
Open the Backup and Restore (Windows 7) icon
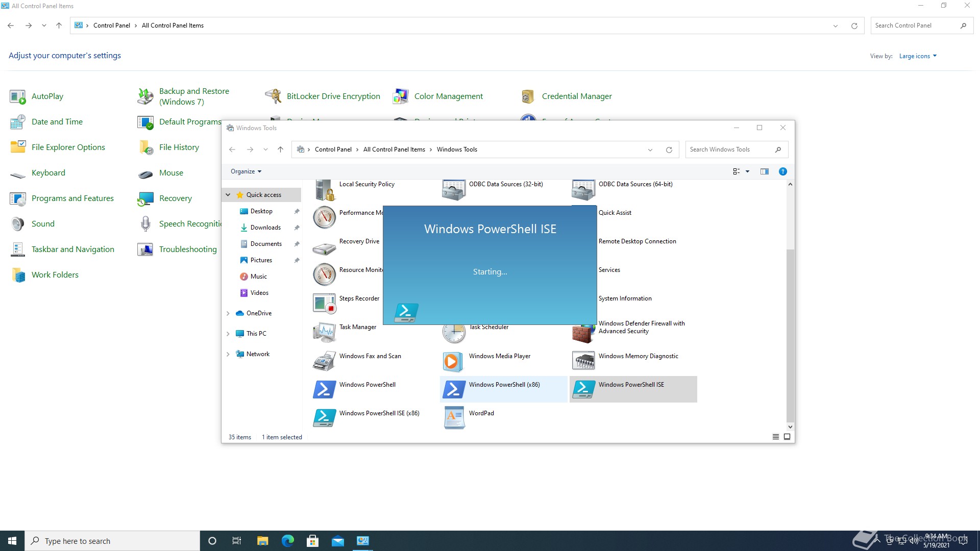pyautogui.click(x=145, y=96)
